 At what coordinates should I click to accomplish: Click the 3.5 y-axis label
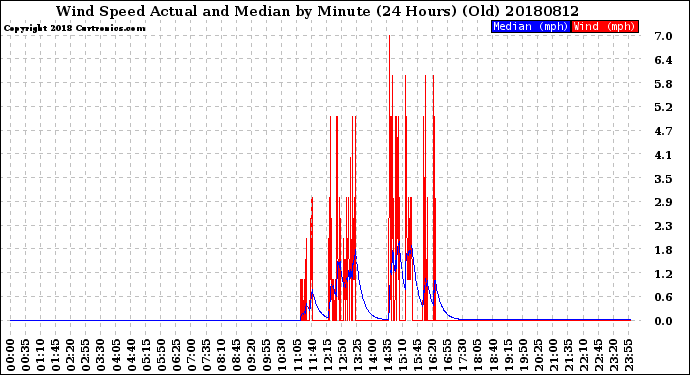(x=663, y=179)
